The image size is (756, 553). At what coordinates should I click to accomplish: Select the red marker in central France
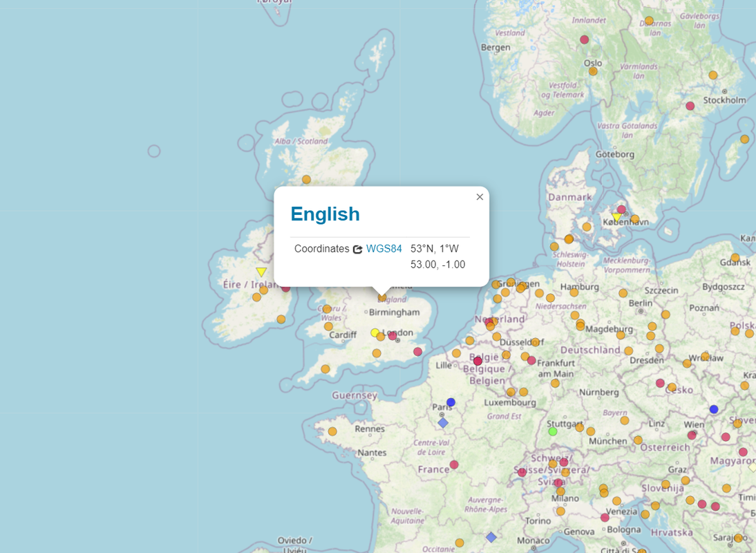point(454,465)
